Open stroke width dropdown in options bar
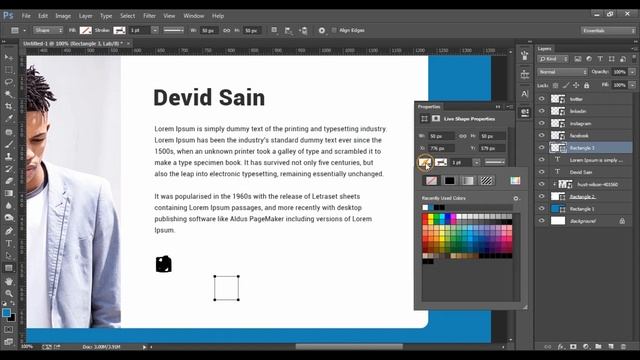The height and width of the screenshot is (360, 640). [155, 30]
